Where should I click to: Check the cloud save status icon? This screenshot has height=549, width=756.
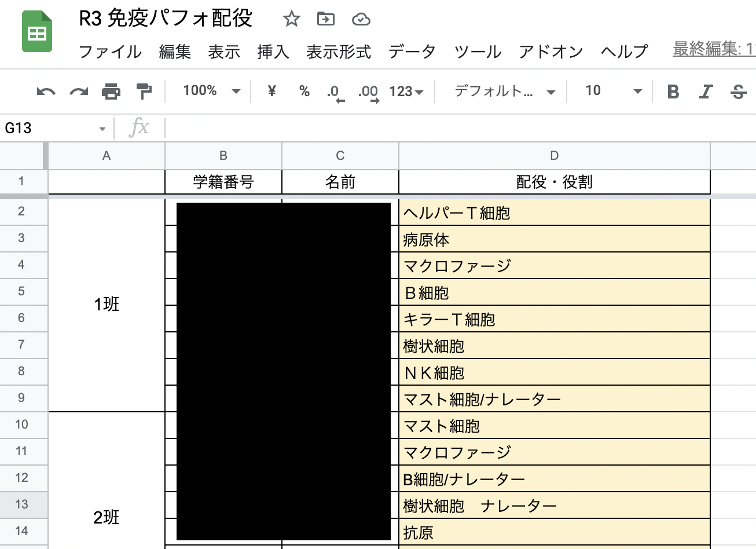[x=361, y=19]
